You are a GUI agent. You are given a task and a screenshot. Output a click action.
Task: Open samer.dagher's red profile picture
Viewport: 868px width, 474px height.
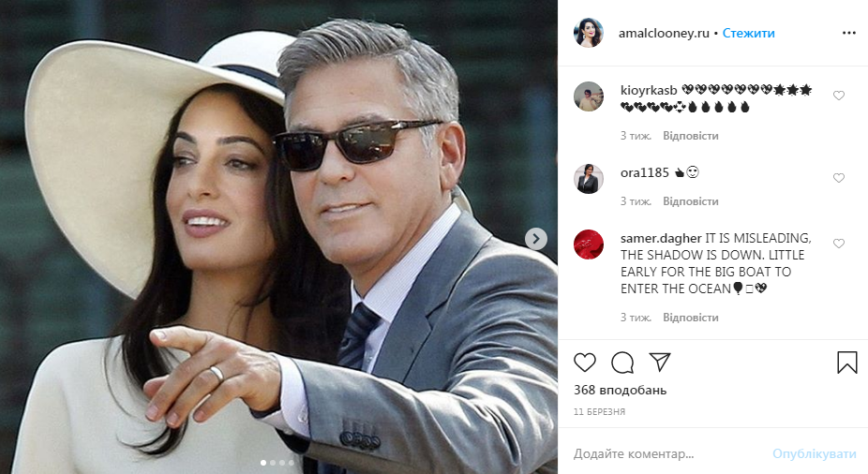tap(589, 244)
